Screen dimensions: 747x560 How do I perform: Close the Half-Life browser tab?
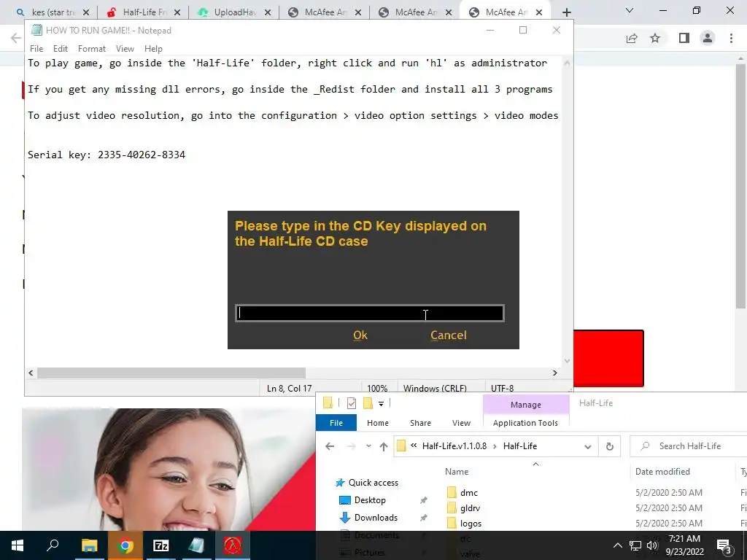(x=177, y=13)
